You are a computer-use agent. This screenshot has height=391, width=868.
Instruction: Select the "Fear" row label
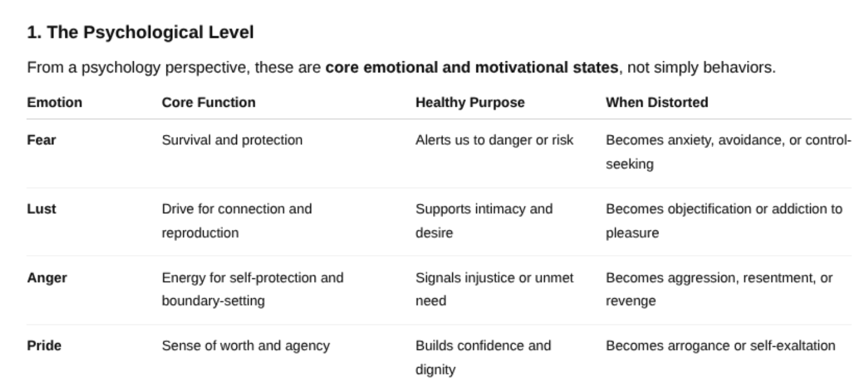[41, 140]
